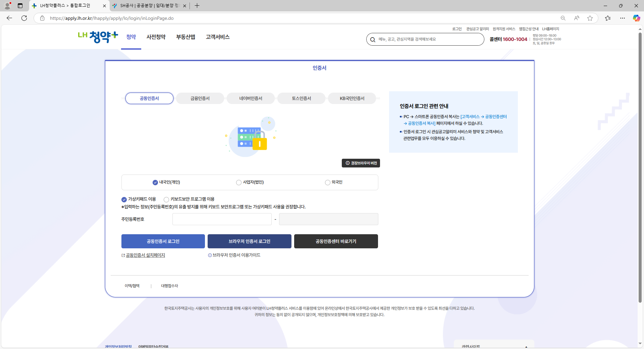Image resolution: width=644 pixels, height=349 pixels.
Task: Open browser settings and more menu
Action: [623, 18]
